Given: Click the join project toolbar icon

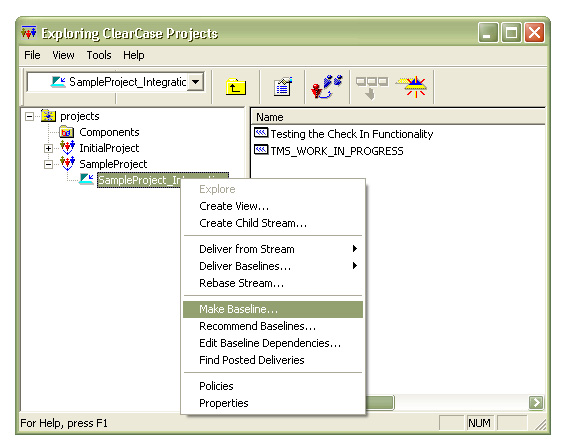Looking at the screenshot, I should [327, 86].
